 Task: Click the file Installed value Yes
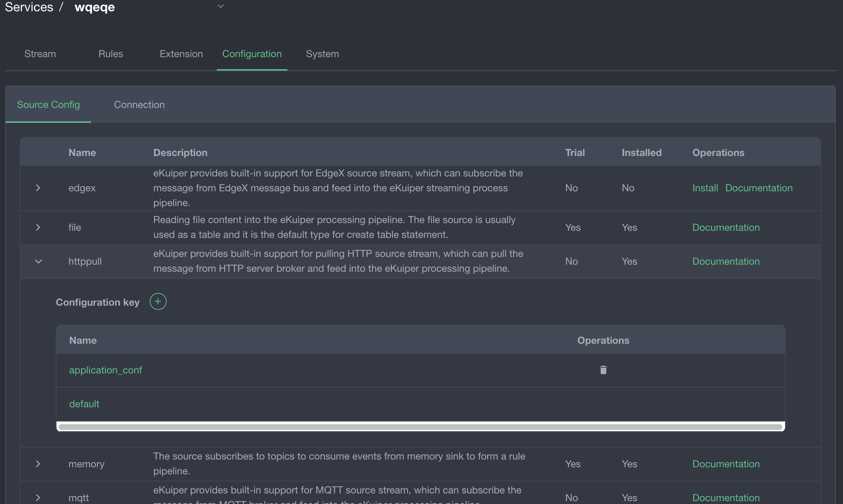click(x=629, y=227)
